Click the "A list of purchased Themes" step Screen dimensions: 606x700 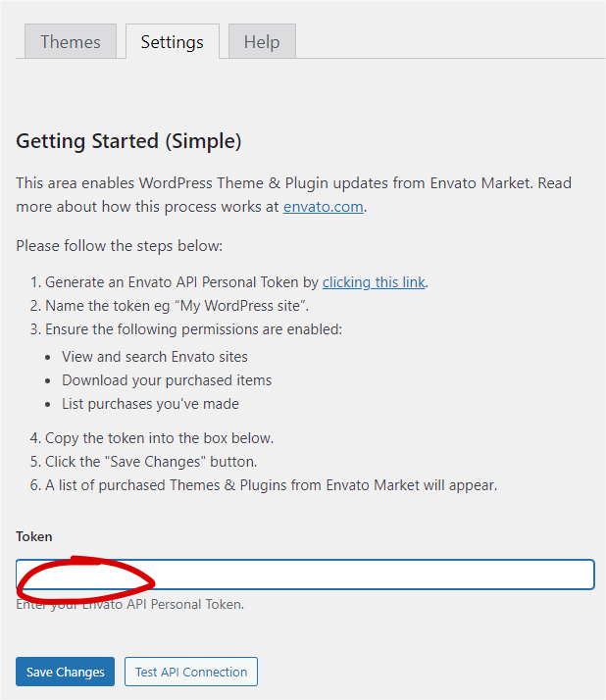271,485
